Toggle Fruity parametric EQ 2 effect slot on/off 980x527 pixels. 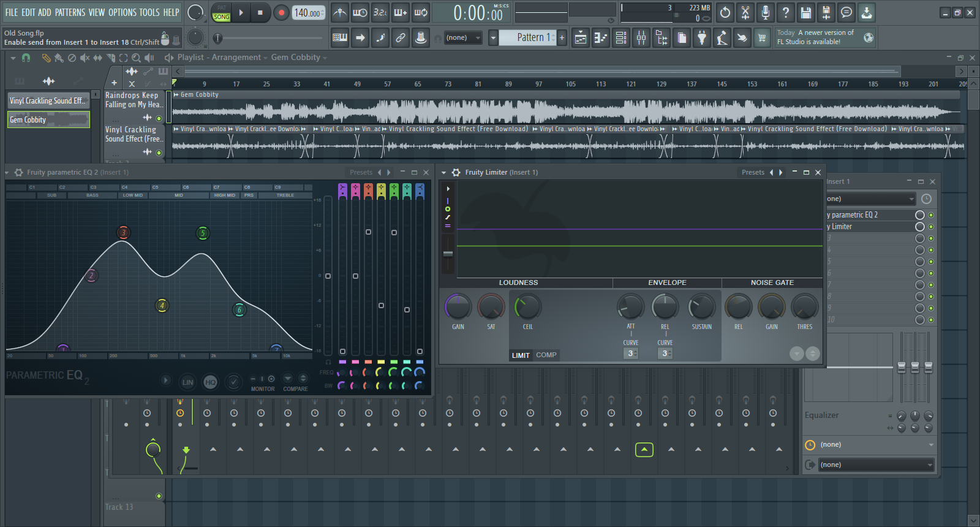tap(931, 215)
